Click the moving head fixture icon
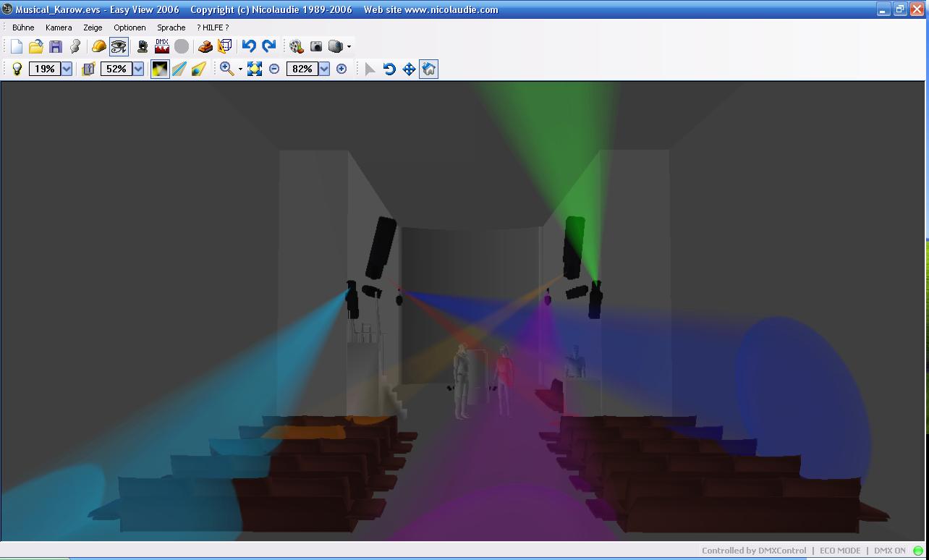This screenshot has width=929, height=560. [x=143, y=46]
